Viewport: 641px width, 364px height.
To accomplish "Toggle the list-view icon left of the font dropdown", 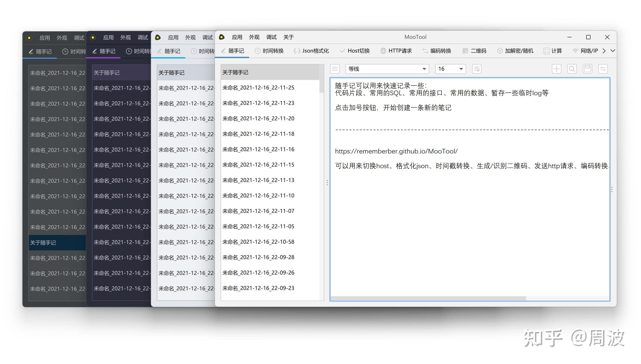I will click(335, 69).
